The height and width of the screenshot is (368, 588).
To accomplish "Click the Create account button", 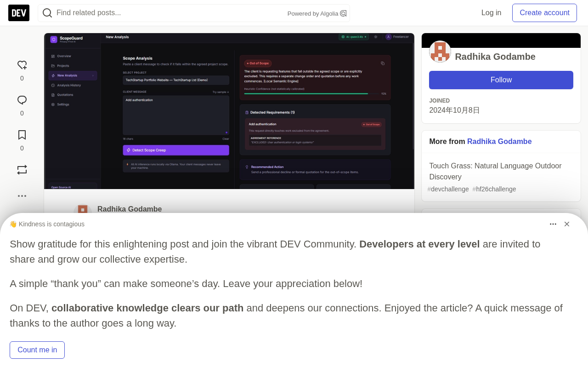I will tap(545, 13).
